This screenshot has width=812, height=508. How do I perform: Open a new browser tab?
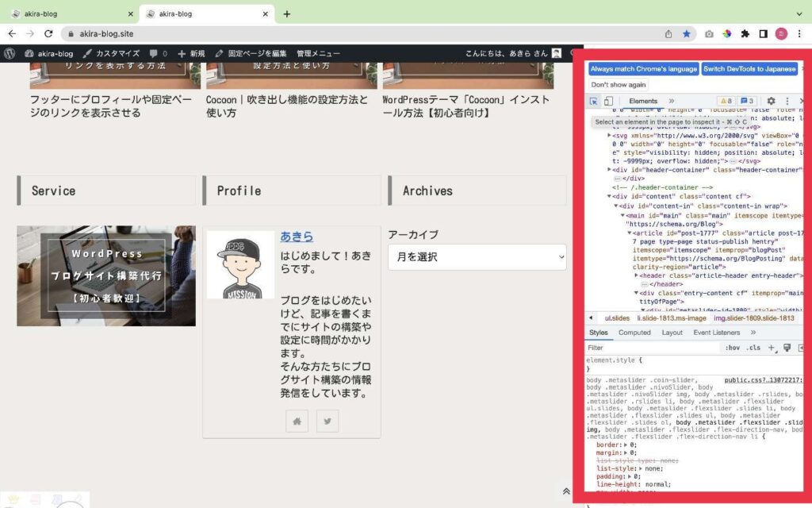pyautogui.click(x=286, y=14)
